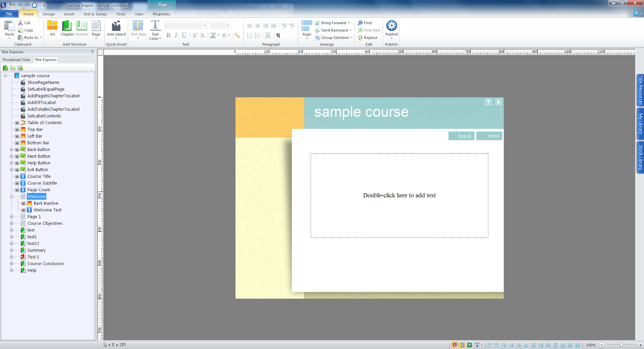Switch to the Test & Survey tab

95,14
